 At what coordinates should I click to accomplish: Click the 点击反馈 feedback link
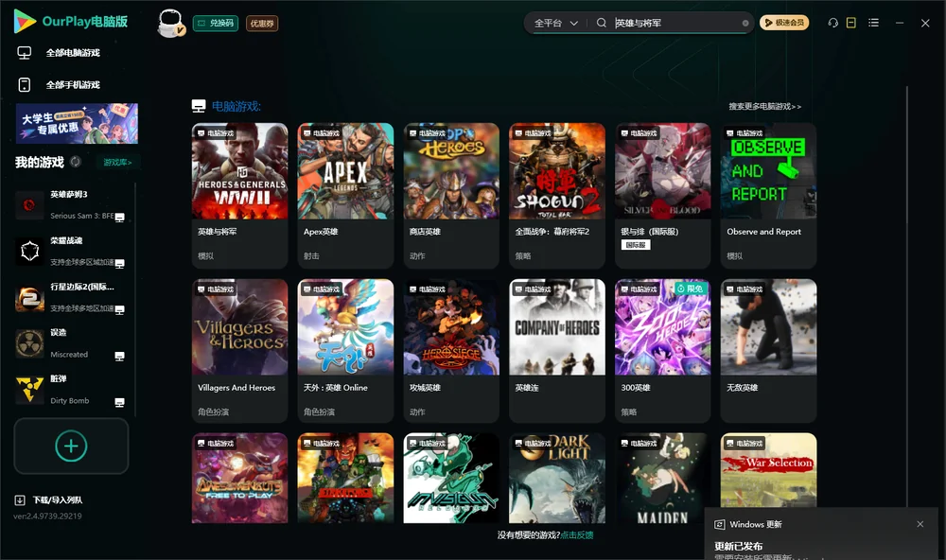(x=577, y=534)
